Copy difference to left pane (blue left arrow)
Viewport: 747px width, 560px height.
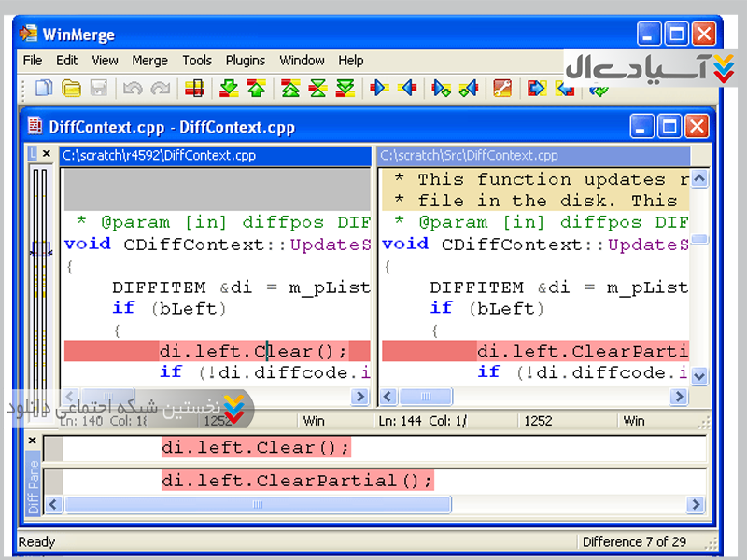407,89
